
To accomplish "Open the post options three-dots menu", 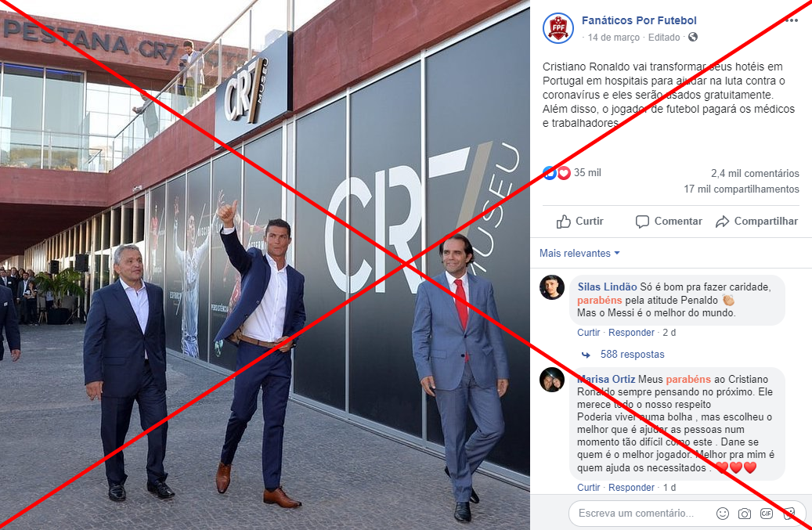I will point(792,20).
